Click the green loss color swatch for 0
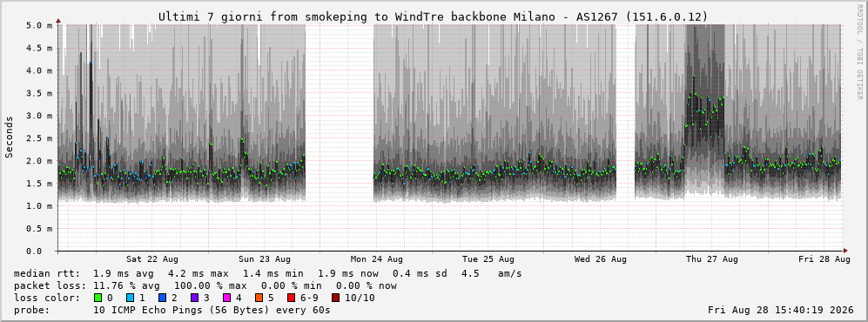Viewport: 868px width, 322px height. [98, 298]
